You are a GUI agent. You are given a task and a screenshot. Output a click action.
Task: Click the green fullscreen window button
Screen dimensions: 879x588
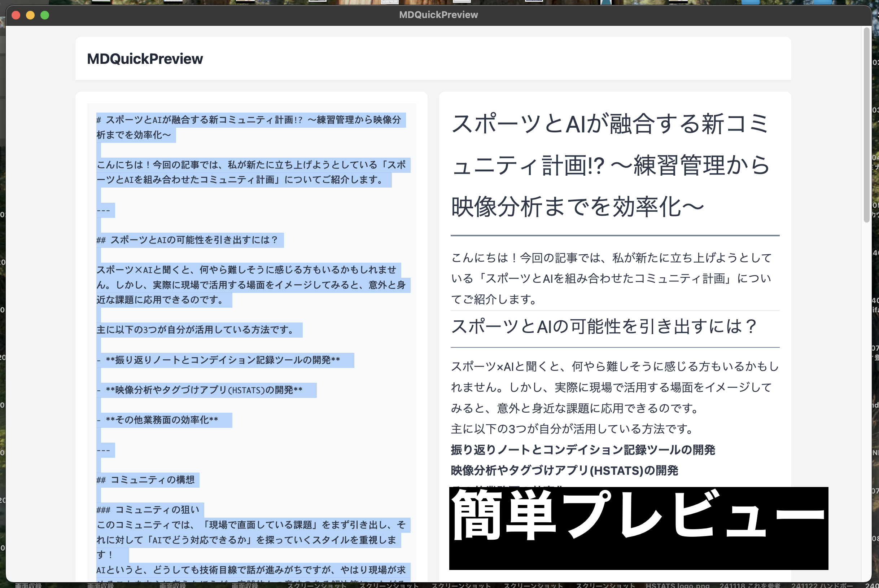pos(45,15)
